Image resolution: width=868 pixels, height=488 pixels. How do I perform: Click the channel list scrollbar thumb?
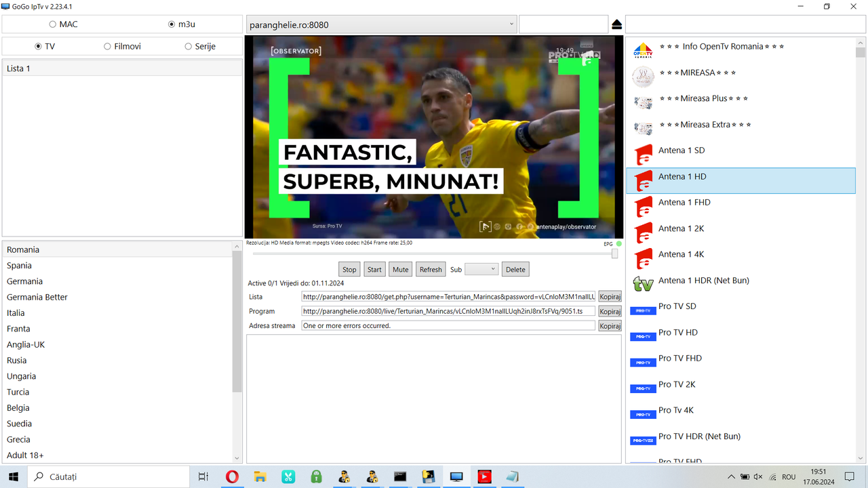click(861, 52)
